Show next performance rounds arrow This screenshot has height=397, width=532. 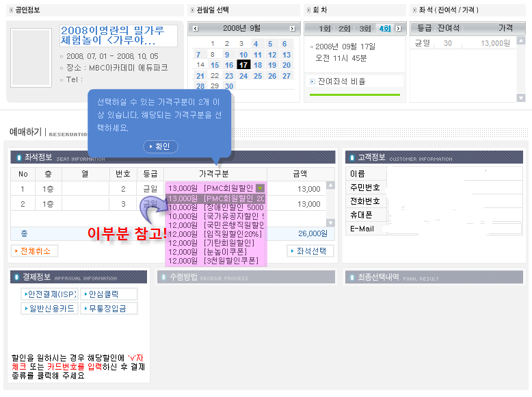[x=399, y=29]
